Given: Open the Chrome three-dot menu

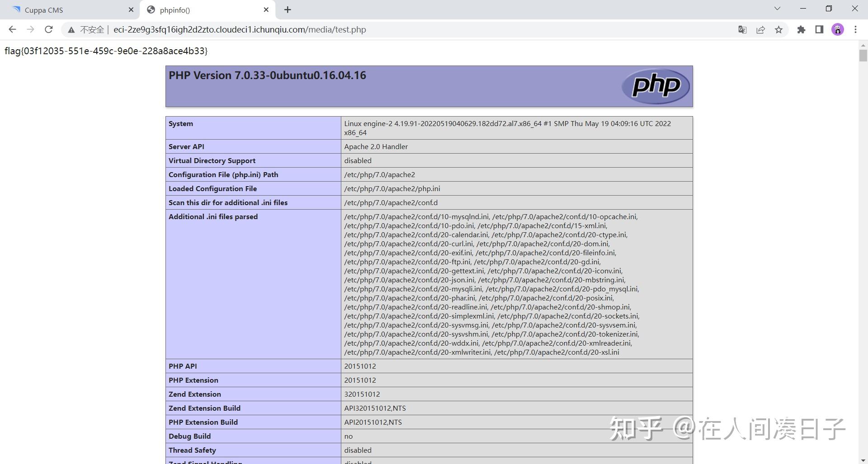Looking at the screenshot, I should pyautogui.click(x=855, y=29).
